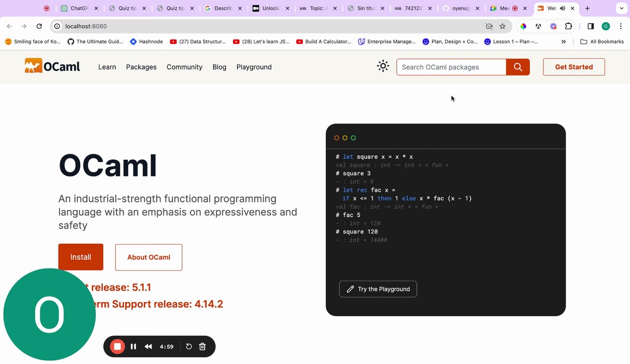Rewind the recording
This screenshot has width=630, height=364.
pyautogui.click(x=148, y=346)
